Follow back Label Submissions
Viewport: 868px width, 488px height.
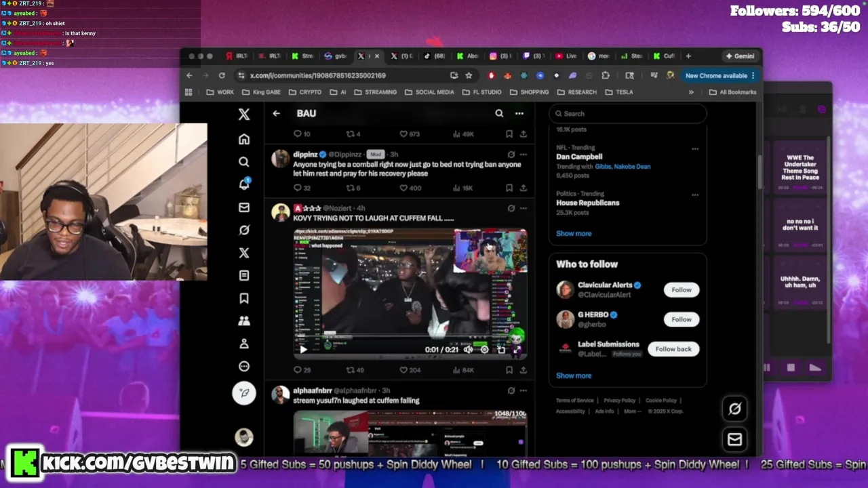[x=673, y=349]
